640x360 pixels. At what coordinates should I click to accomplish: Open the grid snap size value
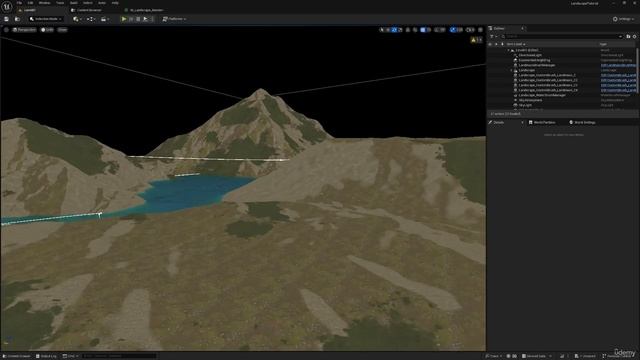pyautogui.click(x=429, y=30)
